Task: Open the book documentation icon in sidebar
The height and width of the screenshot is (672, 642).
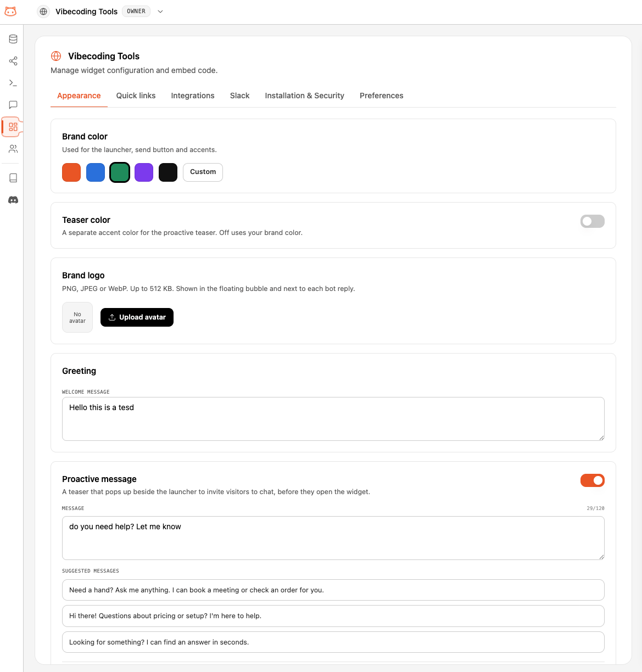Action: coord(13,178)
